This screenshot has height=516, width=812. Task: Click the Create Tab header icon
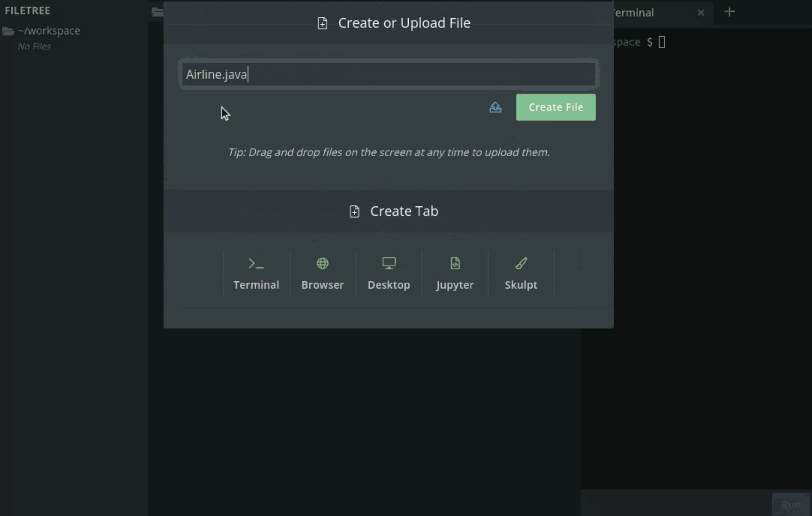[354, 211]
